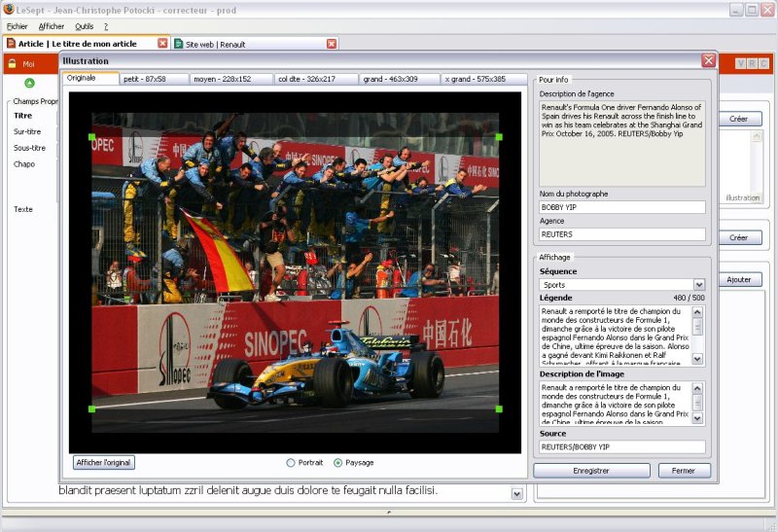778x532 pixels.
Task: Click the lock icon next to Moi
Action: [12, 63]
